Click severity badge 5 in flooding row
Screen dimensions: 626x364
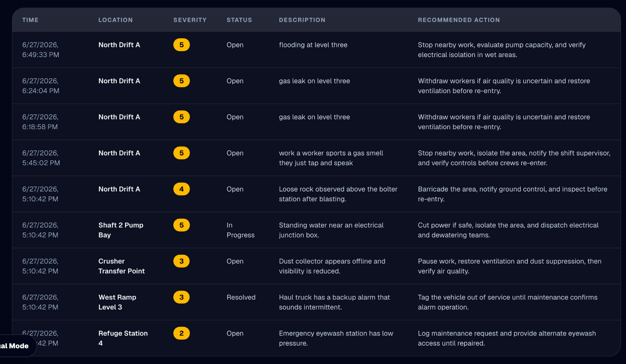coord(182,45)
